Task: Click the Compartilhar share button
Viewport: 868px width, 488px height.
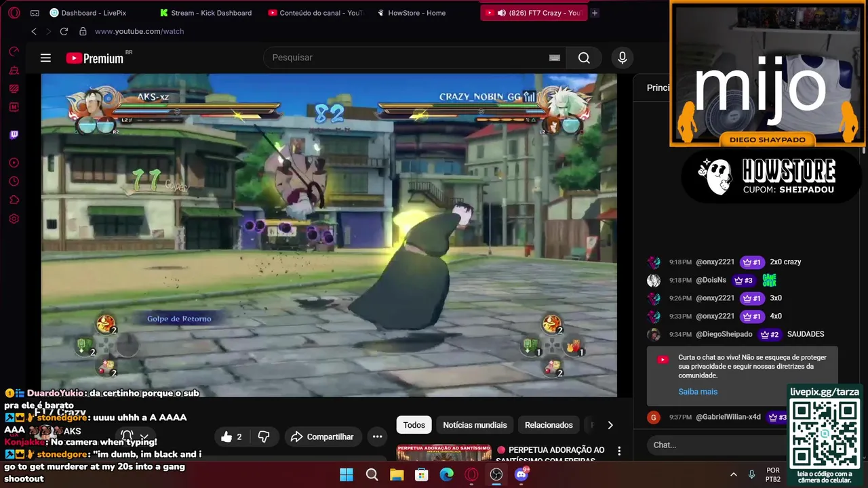Action: click(x=323, y=437)
